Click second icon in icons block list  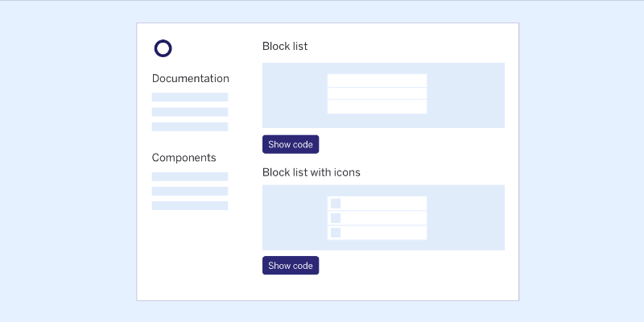pyautogui.click(x=336, y=218)
